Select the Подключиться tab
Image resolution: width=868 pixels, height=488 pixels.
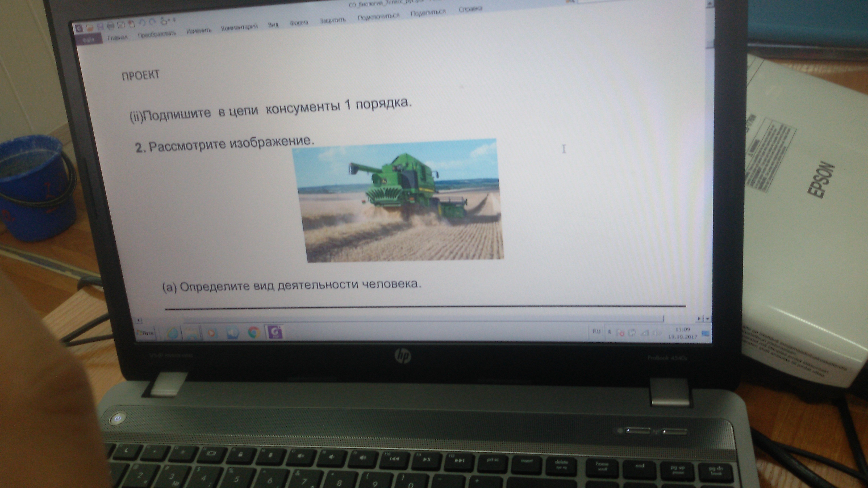pos(378,16)
